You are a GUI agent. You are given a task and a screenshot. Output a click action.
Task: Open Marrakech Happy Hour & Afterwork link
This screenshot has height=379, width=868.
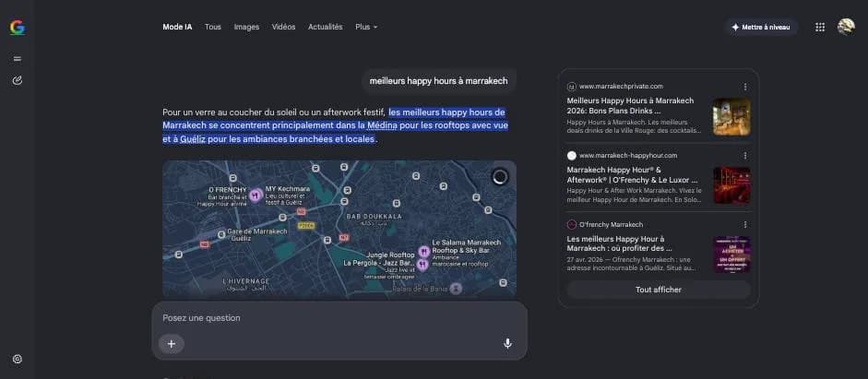pos(632,175)
